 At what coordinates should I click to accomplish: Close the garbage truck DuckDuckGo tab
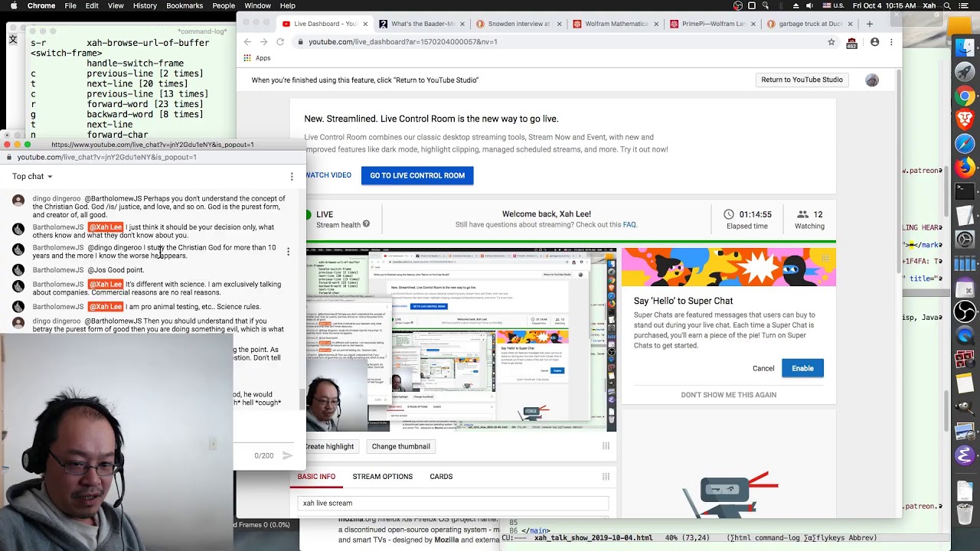point(850,24)
